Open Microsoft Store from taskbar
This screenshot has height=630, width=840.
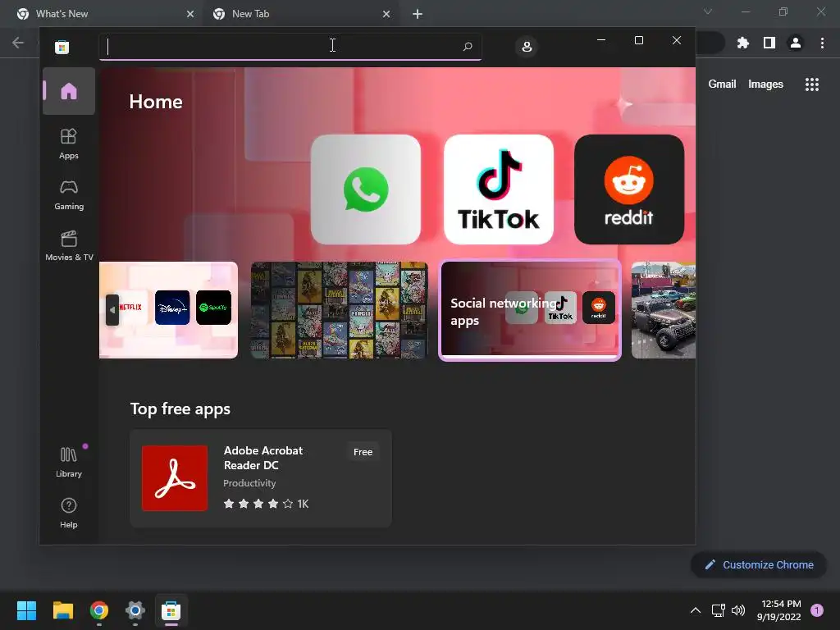pos(171,610)
